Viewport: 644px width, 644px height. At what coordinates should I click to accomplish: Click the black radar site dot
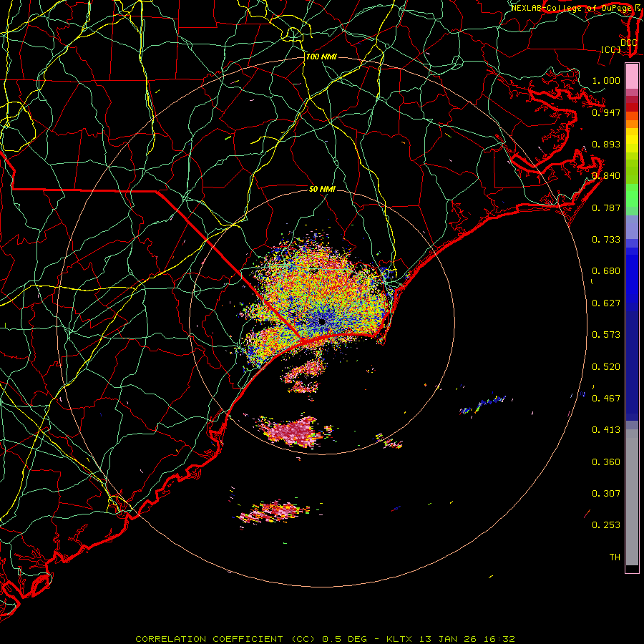pos(322,321)
